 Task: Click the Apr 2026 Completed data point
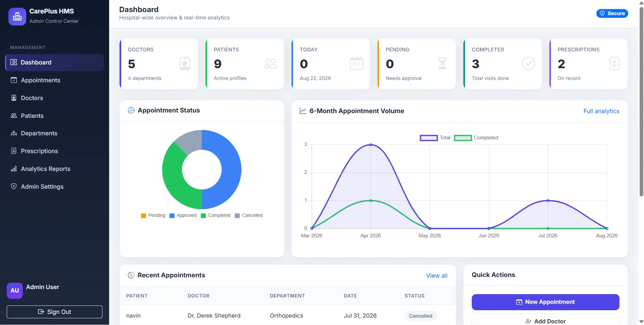click(371, 200)
